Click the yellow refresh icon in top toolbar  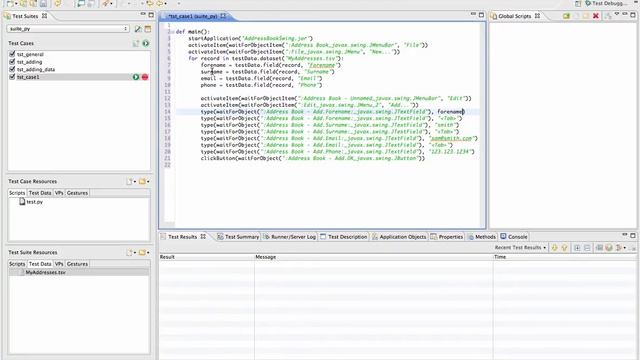[x=58, y=4]
